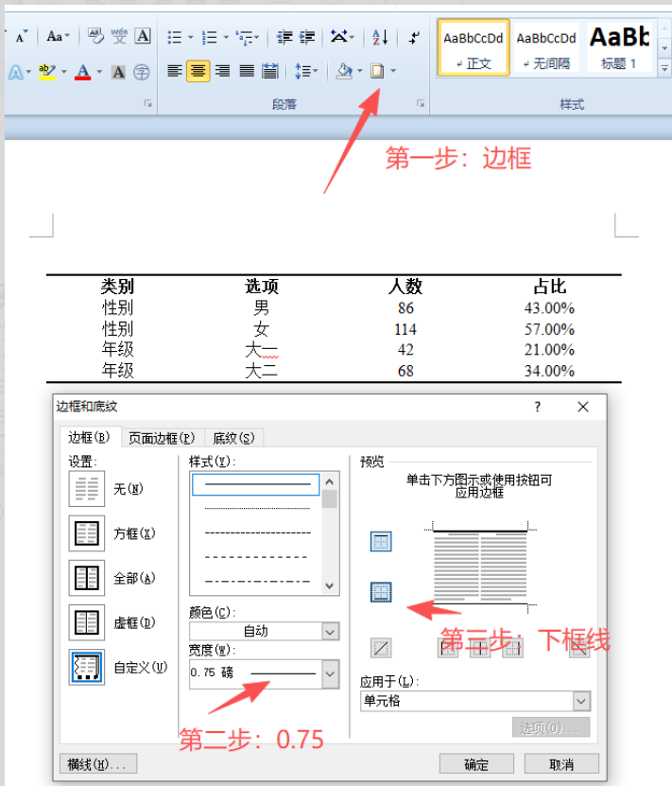Click the Borders icon in ribbon

(x=377, y=71)
